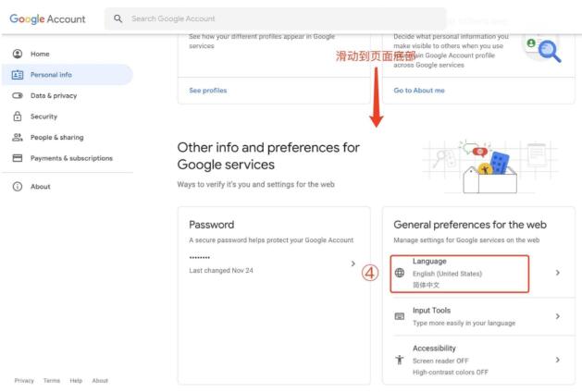Click the Payments & subscriptions card icon
Viewport: 582px width, 392px height.
(x=18, y=158)
